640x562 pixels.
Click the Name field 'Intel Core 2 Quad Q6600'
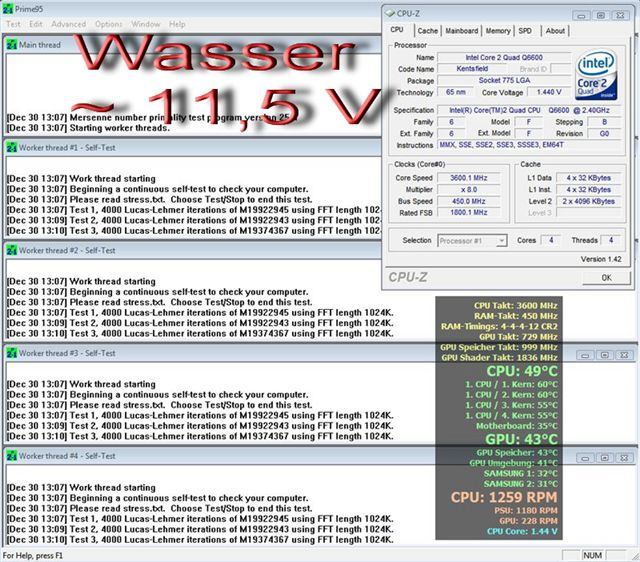[x=504, y=58]
